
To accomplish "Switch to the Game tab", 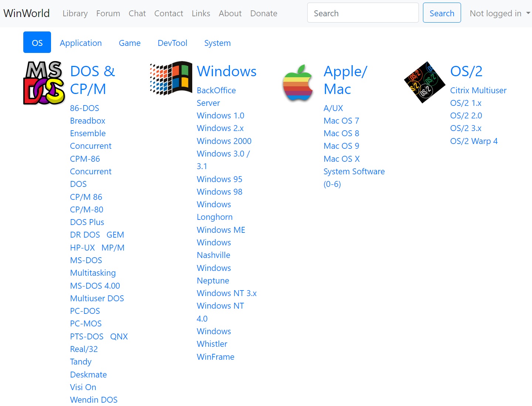I will (129, 43).
